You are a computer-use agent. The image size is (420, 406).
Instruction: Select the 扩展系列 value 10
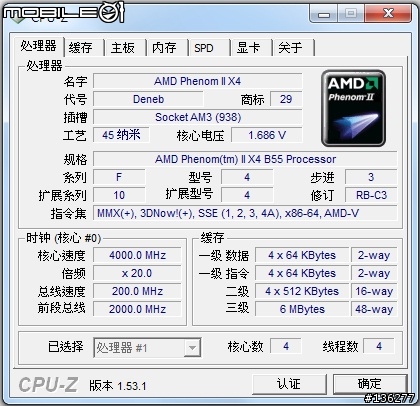(119, 195)
